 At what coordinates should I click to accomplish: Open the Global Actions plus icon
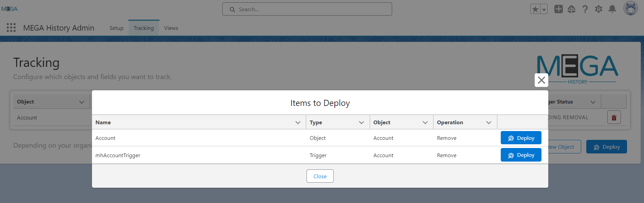coord(558,9)
